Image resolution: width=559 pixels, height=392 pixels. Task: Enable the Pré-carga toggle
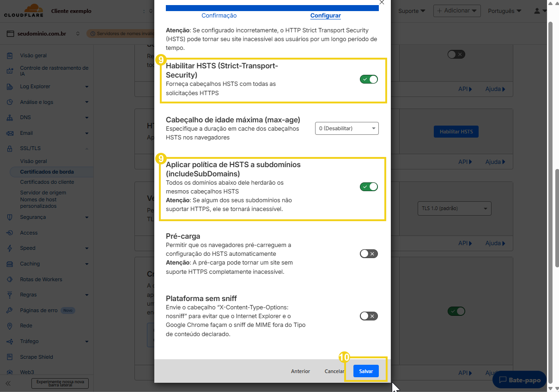click(369, 253)
